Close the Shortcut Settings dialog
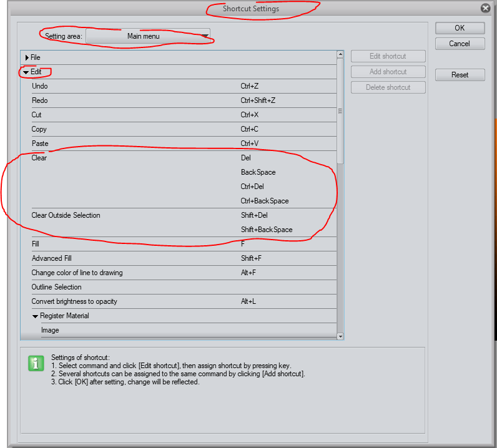497x448 pixels. click(485, 8)
